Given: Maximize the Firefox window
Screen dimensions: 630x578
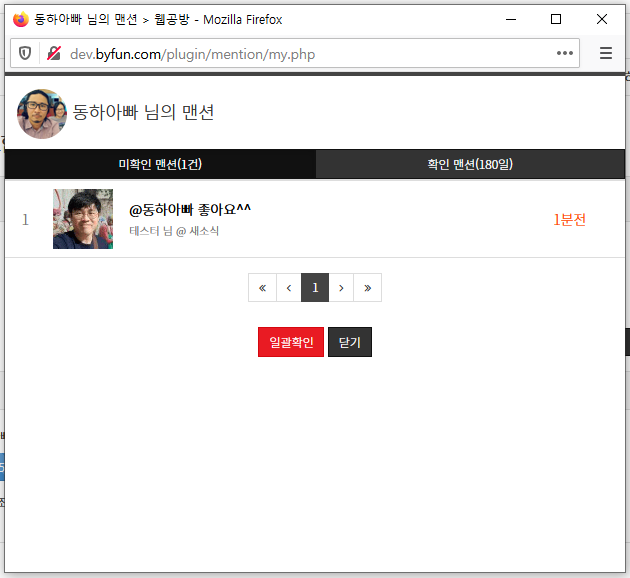Looking at the screenshot, I should tap(556, 19).
